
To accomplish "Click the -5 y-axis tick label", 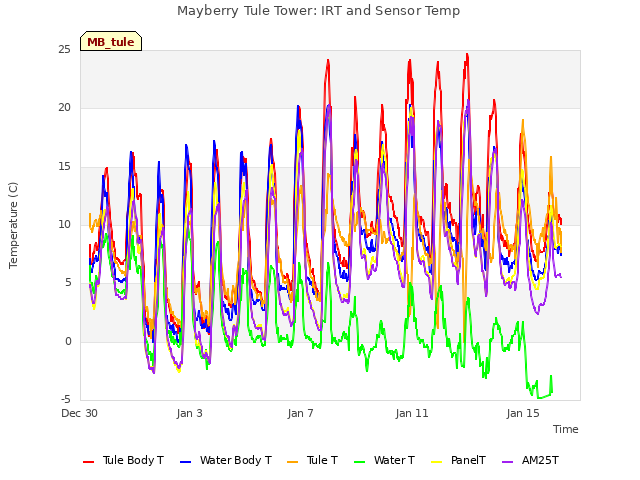I will pyautogui.click(x=66, y=399).
